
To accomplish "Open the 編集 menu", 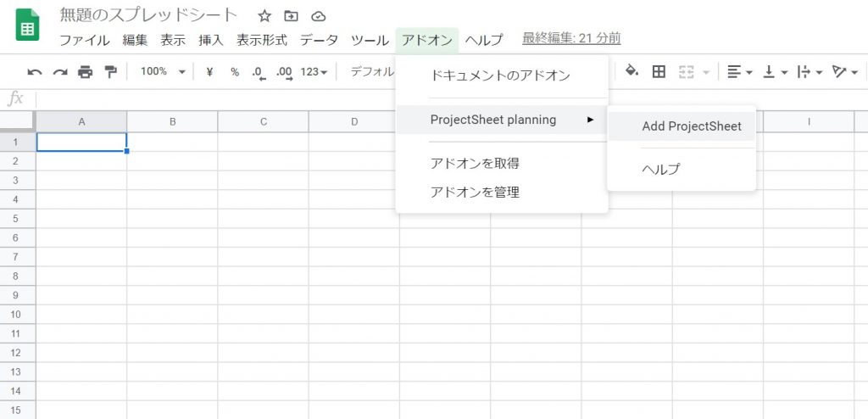I will pos(135,40).
